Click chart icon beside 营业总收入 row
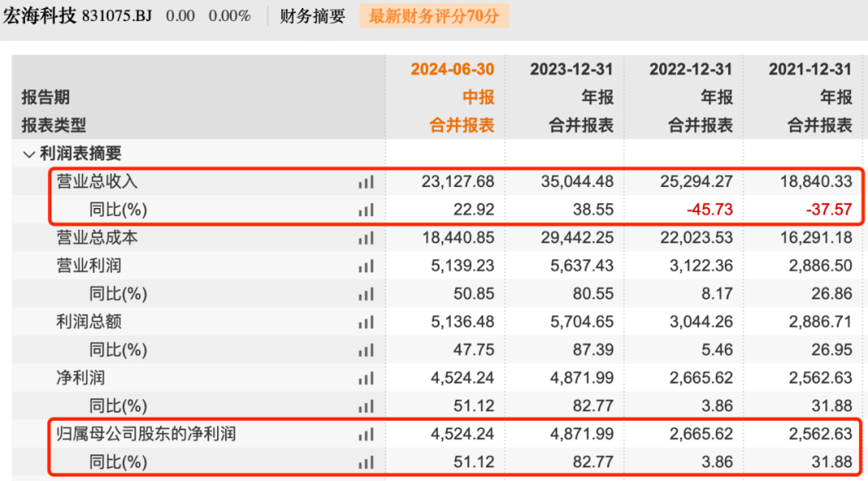 click(x=366, y=182)
